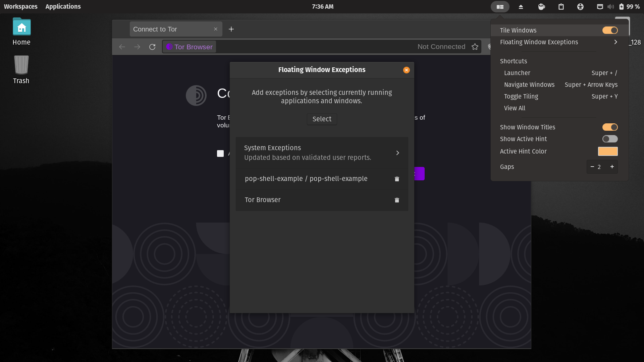Click the battery status icon
Screen dimensions: 644x362
621,7
